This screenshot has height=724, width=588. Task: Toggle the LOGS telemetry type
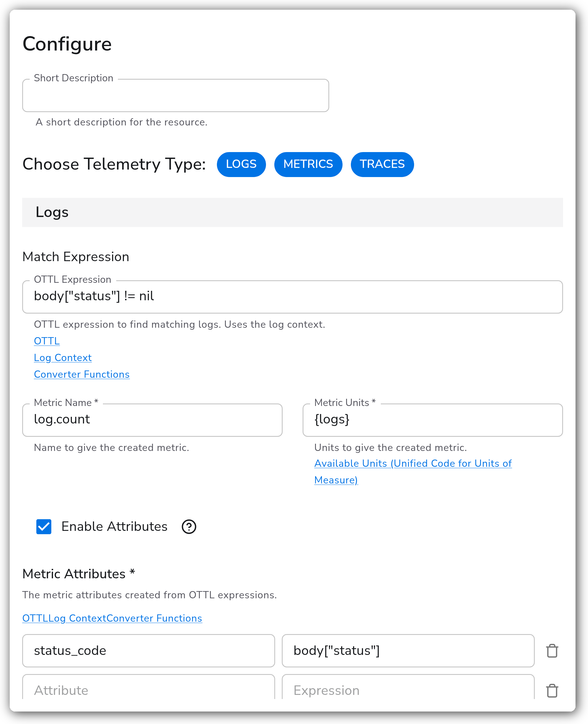tap(241, 164)
